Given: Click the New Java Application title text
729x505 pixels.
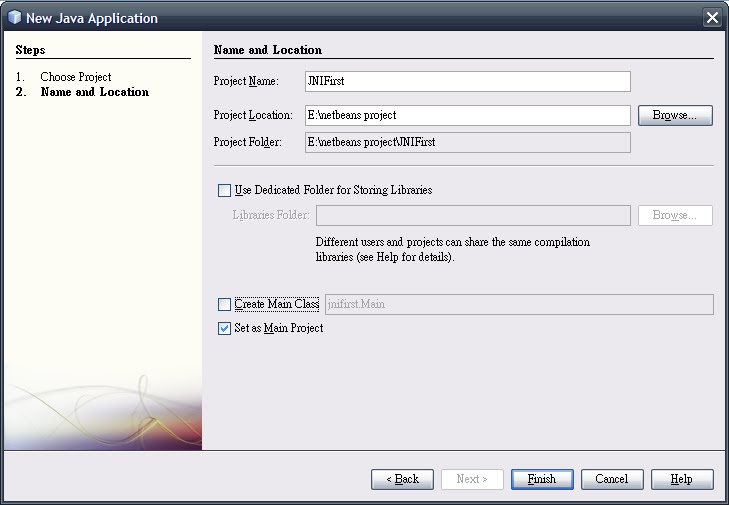Looking at the screenshot, I should tap(92, 18).
